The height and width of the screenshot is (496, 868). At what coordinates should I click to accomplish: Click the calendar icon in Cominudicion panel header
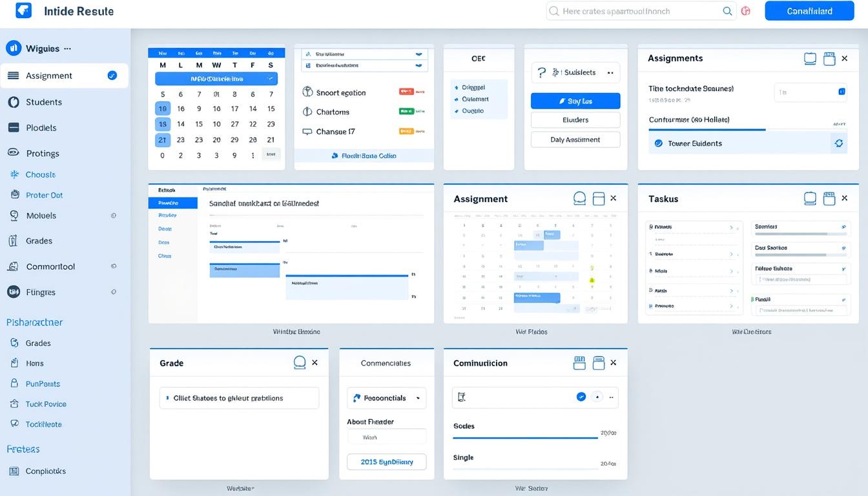(579, 362)
